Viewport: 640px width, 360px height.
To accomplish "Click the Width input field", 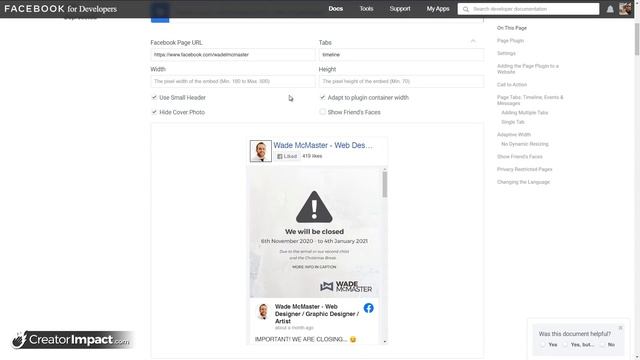I will (233, 81).
